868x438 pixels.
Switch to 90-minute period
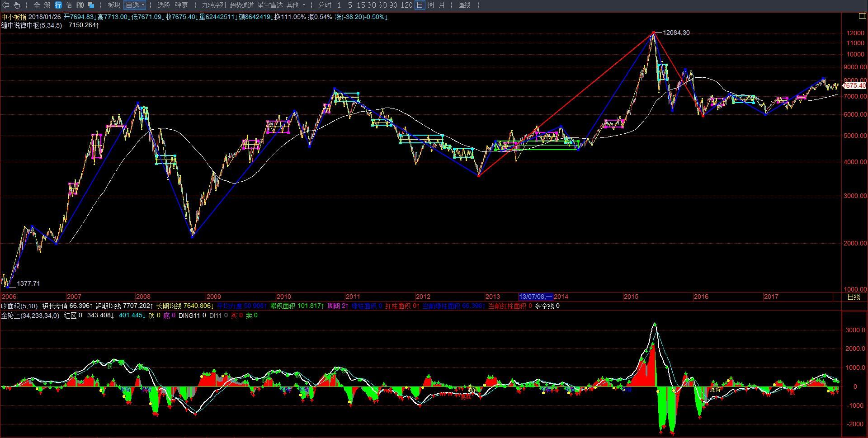point(393,5)
